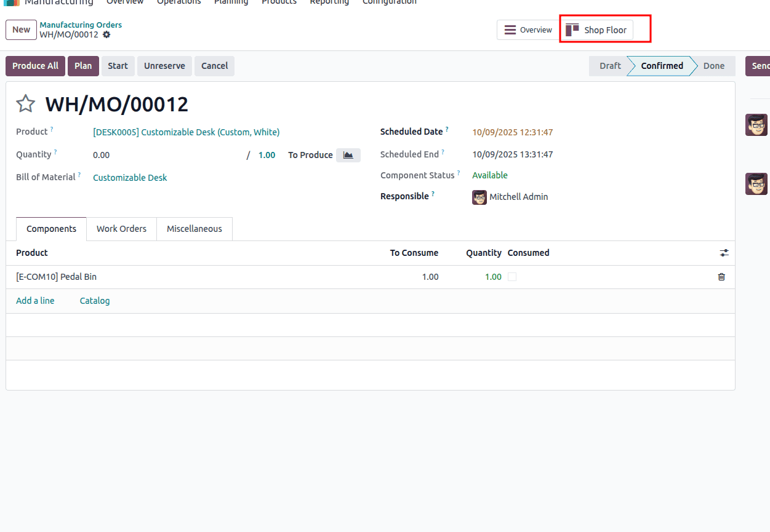Open the Operations menu

pos(178,2)
